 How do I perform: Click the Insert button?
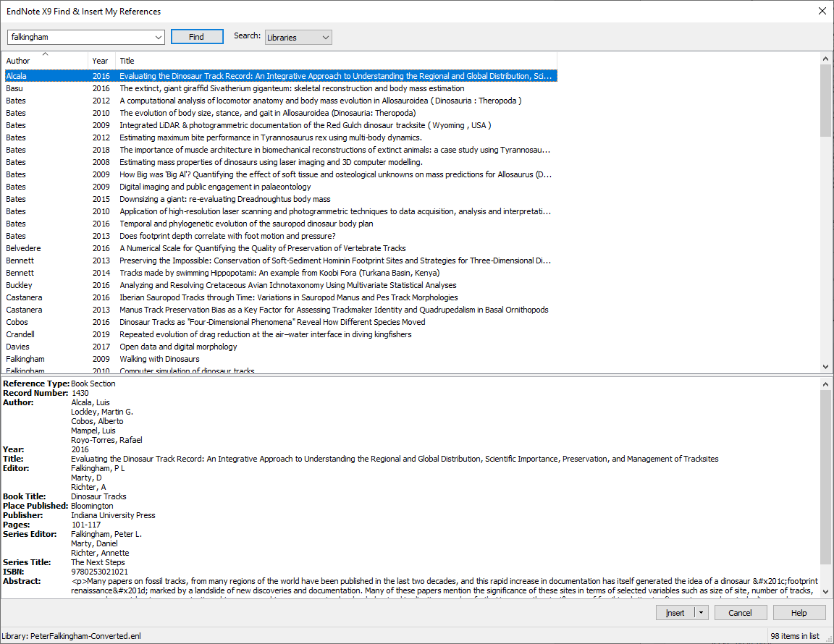(675, 612)
